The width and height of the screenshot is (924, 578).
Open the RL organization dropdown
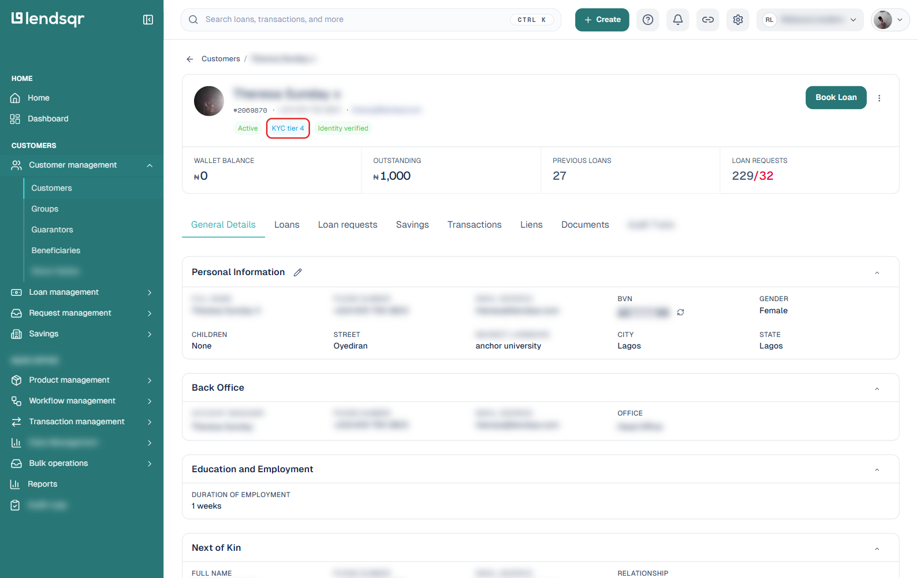pyautogui.click(x=810, y=20)
